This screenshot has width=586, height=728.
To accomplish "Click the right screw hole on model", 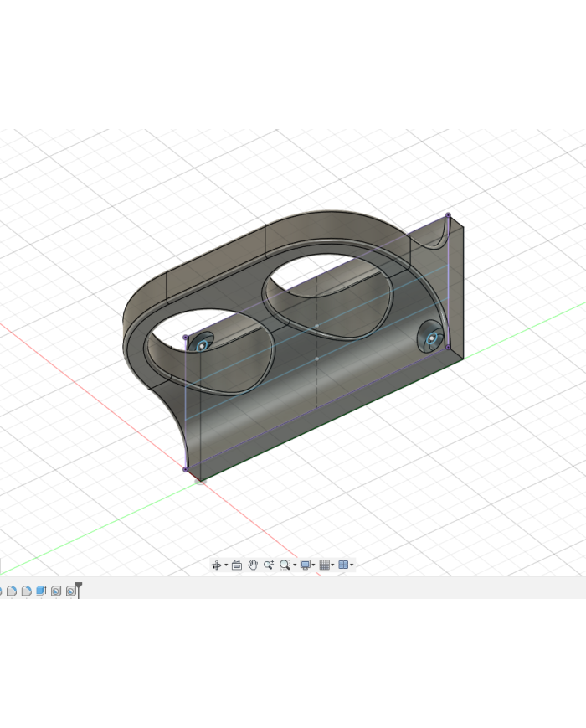I will [430, 338].
